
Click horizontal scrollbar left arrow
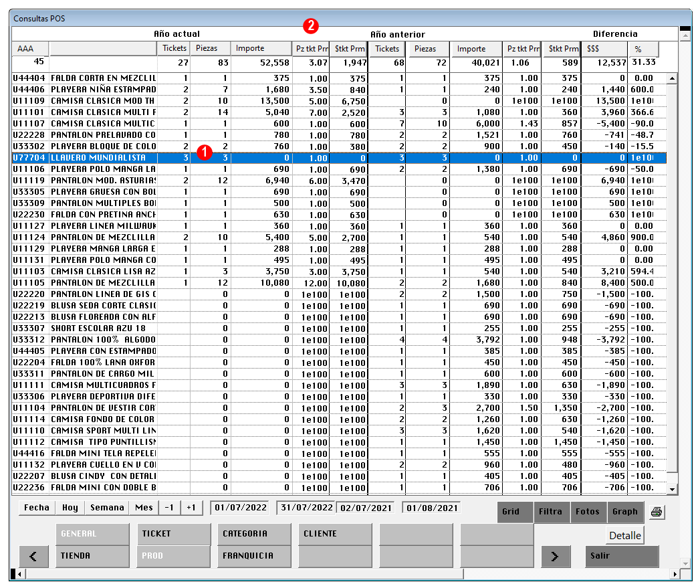pos(19,574)
